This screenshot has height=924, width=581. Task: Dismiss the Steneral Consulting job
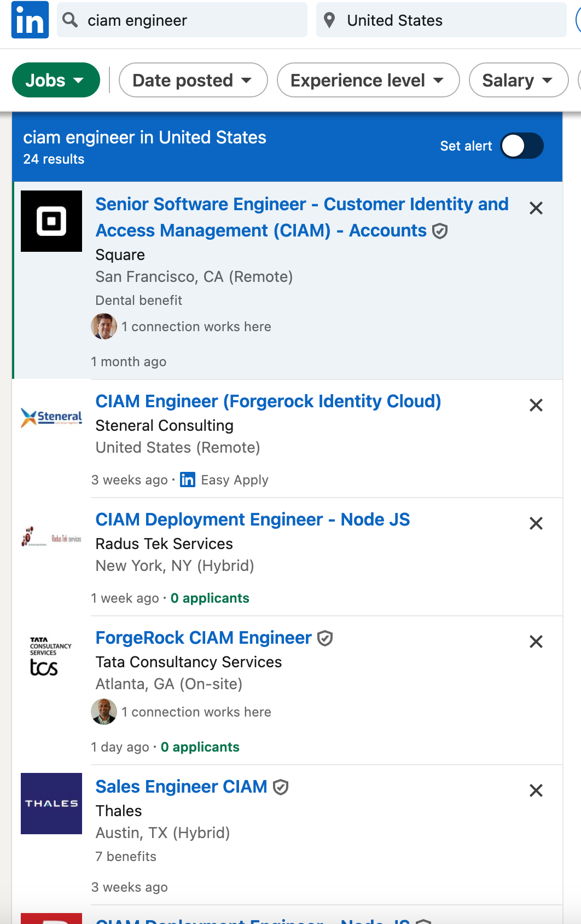tap(536, 405)
